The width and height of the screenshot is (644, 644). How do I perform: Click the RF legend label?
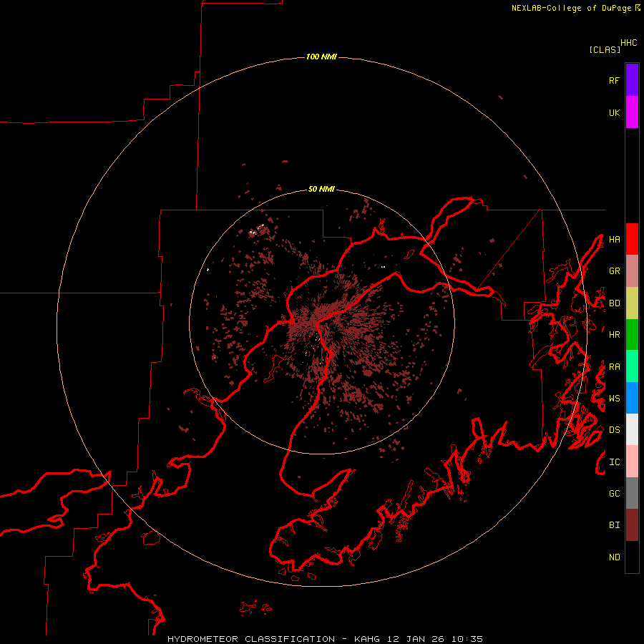614,80
